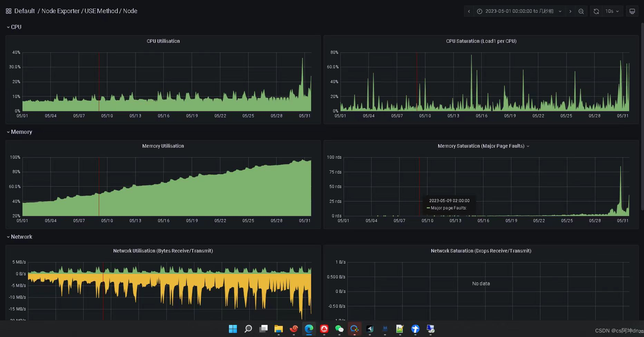Click the -10 MB/s axis label
The width and height of the screenshot is (644, 337).
pyautogui.click(x=17, y=297)
